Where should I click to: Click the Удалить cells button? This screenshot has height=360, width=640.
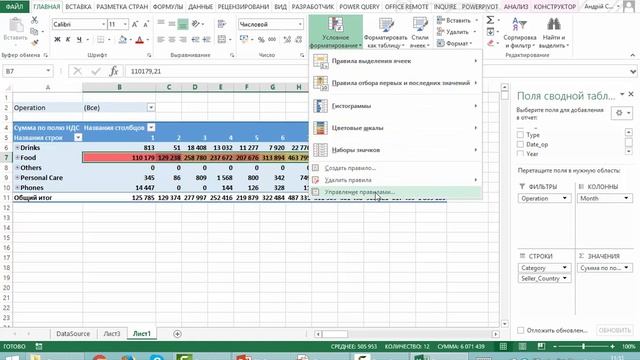pos(457,31)
